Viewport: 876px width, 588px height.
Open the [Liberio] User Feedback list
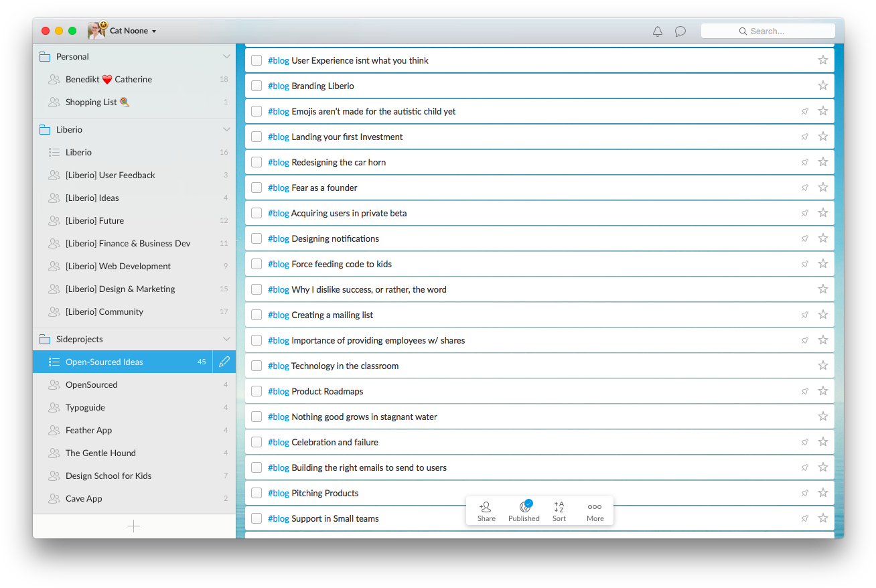pyautogui.click(x=110, y=175)
